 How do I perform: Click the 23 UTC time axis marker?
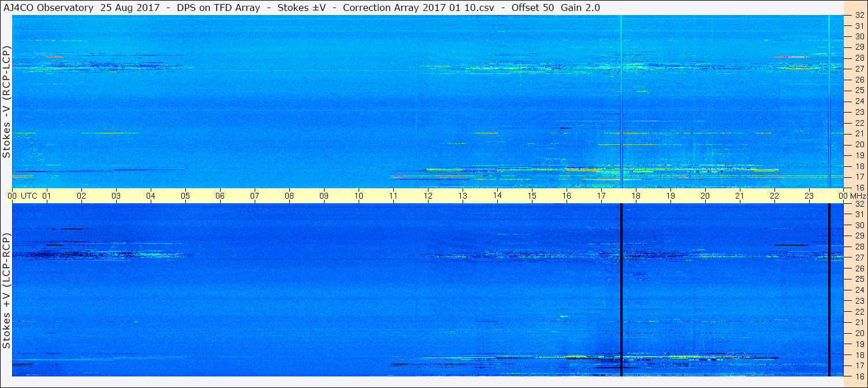[809, 196]
